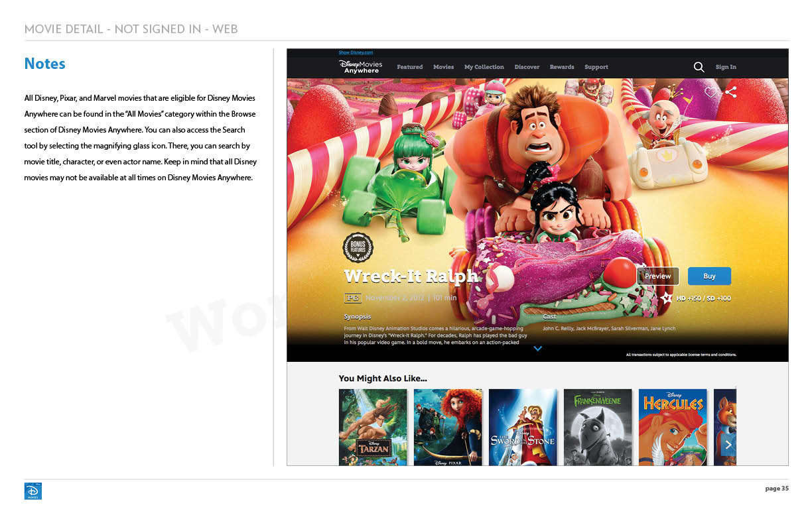Screen dimensions: 812x525
Task: Click the "November 2, 2012 | 101 min" text
Action: tap(411, 298)
